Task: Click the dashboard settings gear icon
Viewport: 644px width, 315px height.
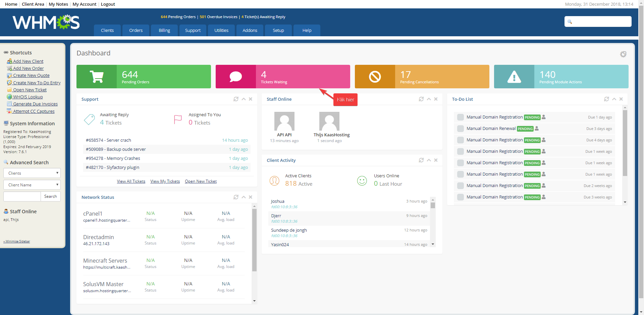Action: [623, 54]
